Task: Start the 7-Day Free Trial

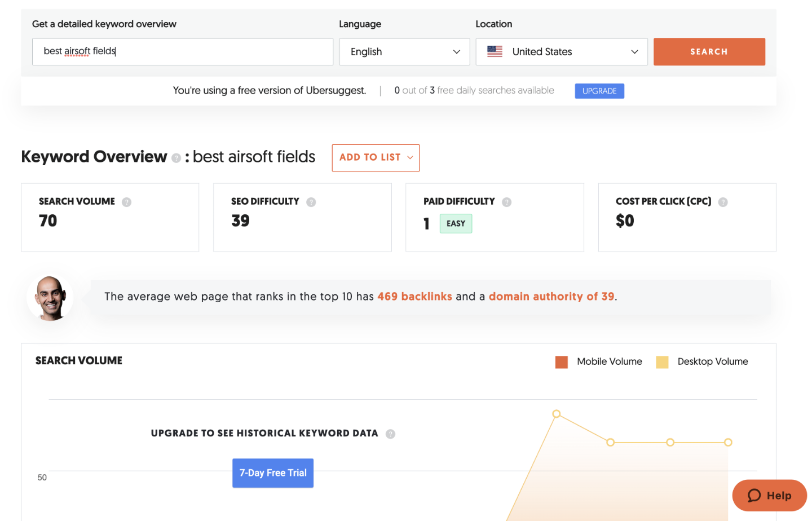Action: point(273,473)
